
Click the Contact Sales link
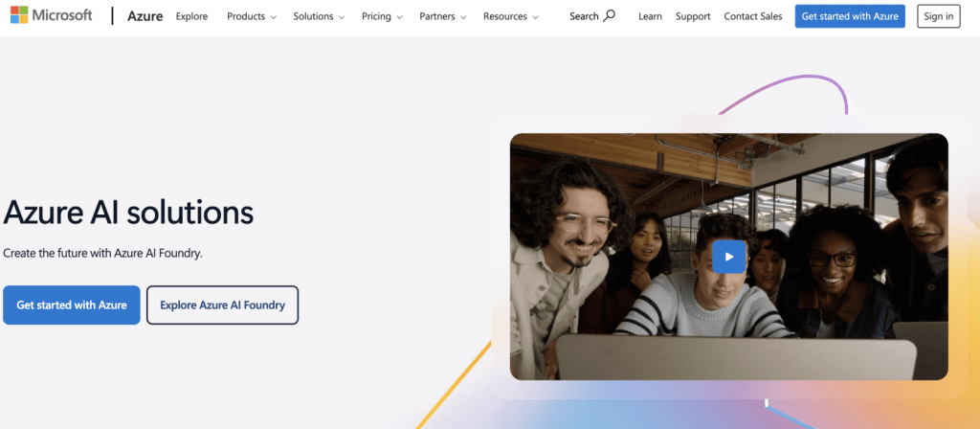tap(752, 16)
